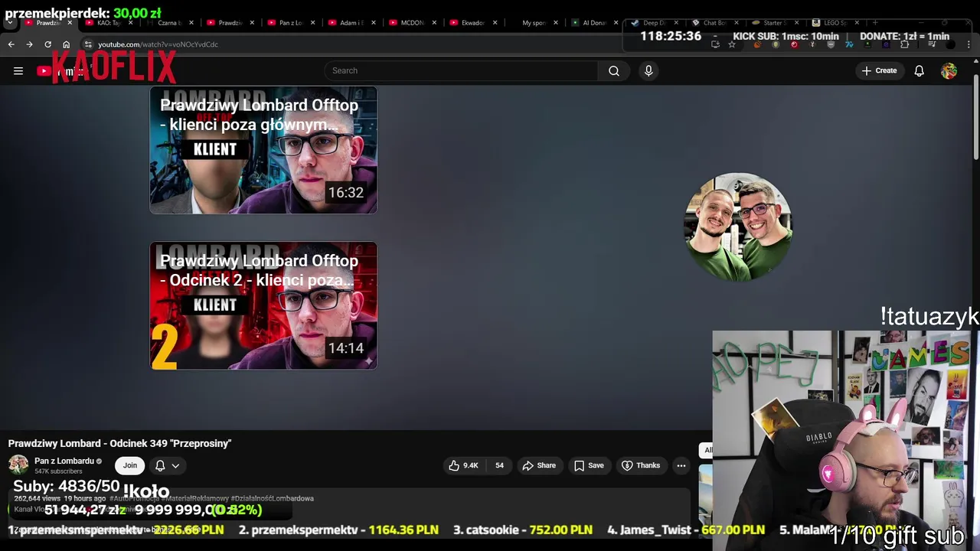Switch to the 'Pan z Lo' tab
The width and height of the screenshot is (980, 551).
[x=289, y=23]
